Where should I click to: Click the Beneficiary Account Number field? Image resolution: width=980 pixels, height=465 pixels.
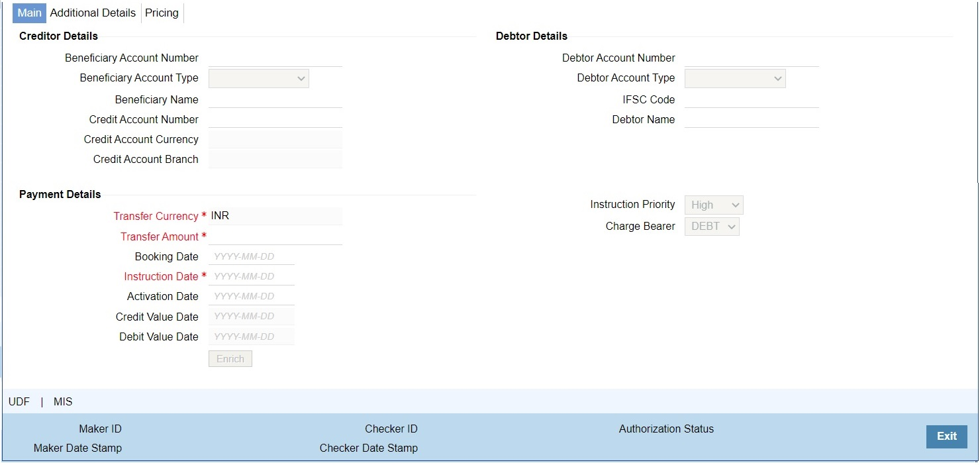275,58
